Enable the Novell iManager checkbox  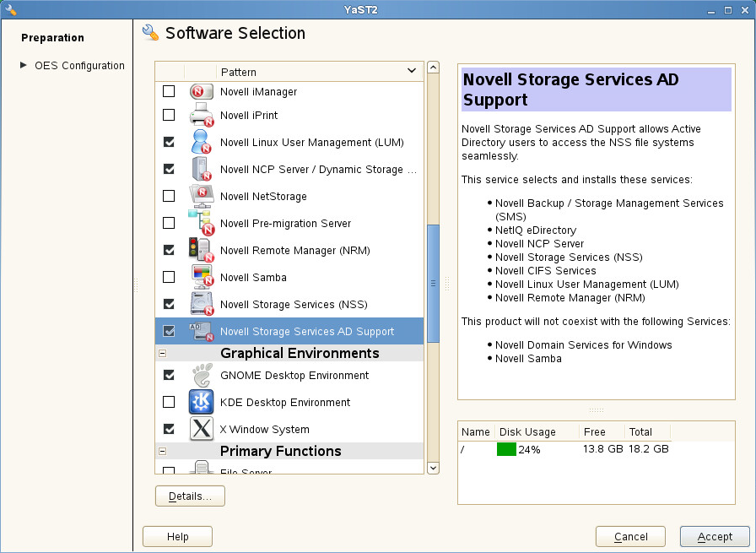tap(169, 91)
